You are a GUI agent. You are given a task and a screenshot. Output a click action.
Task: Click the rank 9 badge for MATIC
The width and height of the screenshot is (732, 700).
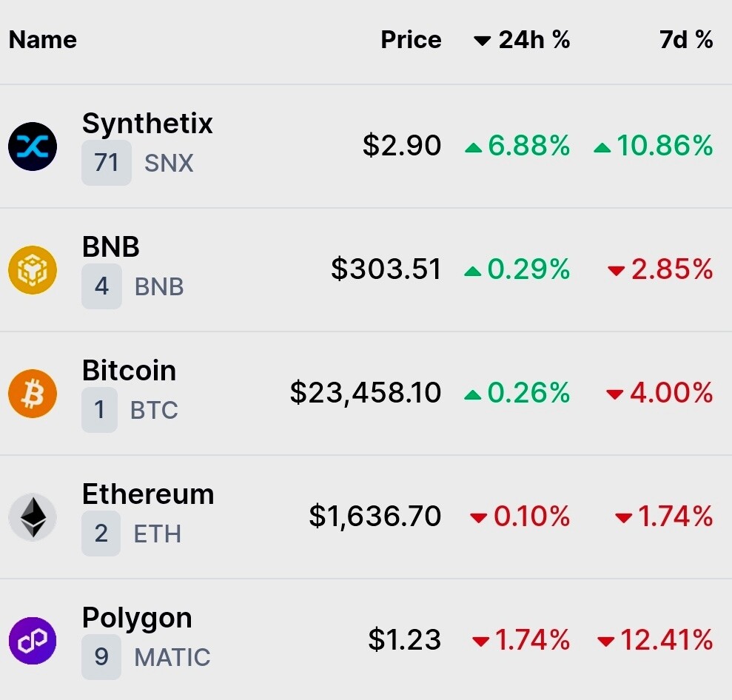pos(101,656)
